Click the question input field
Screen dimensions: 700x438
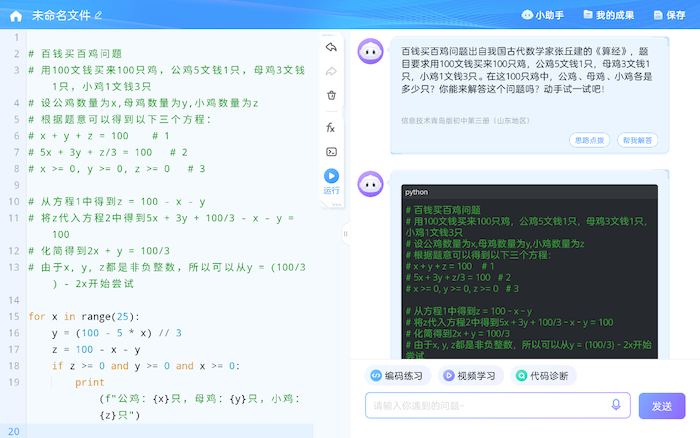pyautogui.click(x=488, y=406)
